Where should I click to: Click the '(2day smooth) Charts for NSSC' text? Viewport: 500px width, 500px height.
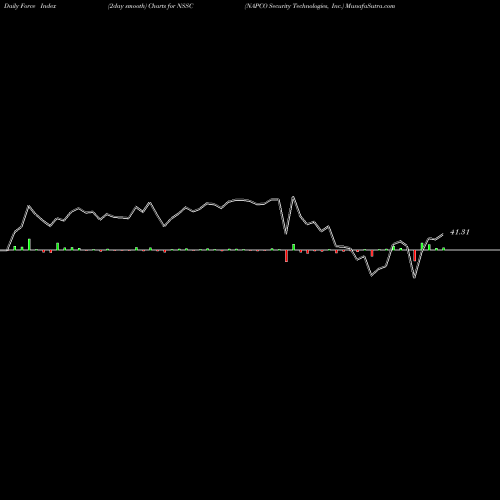[150, 6]
